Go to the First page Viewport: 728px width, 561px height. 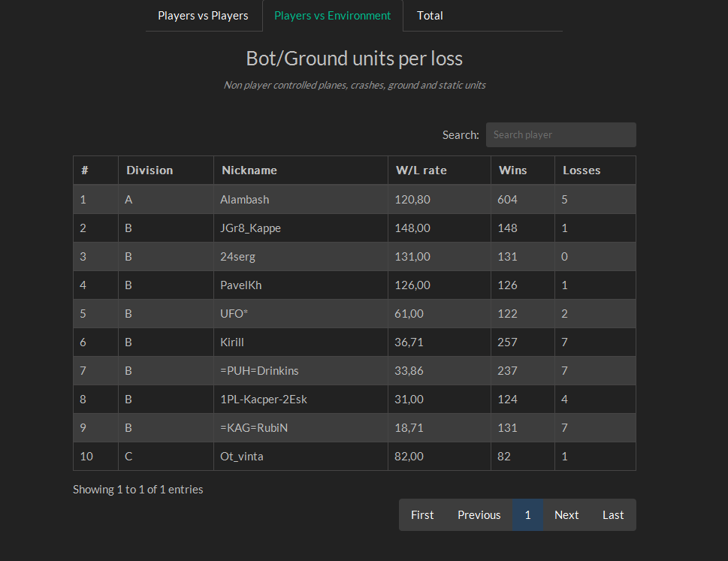pyautogui.click(x=422, y=515)
